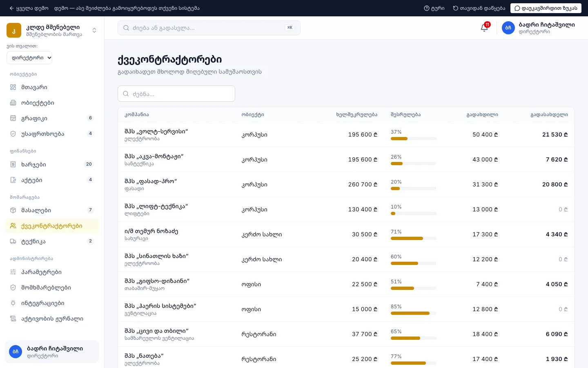Click the დაუკავშირდით ზუკას button
Screen dimensions: 588x368
click(x=546, y=8)
